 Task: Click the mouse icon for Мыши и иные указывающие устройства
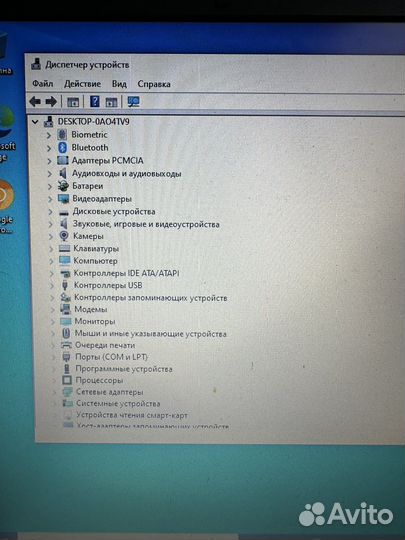click(66, 333)
